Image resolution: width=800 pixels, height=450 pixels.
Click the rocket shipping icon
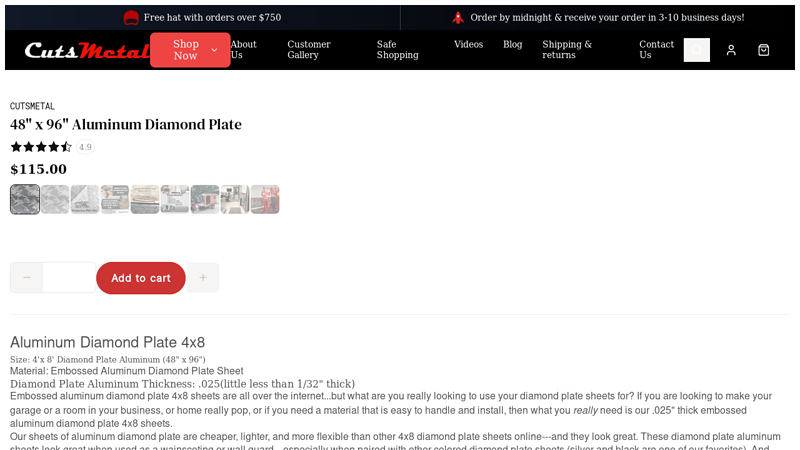tap(458, 17)
